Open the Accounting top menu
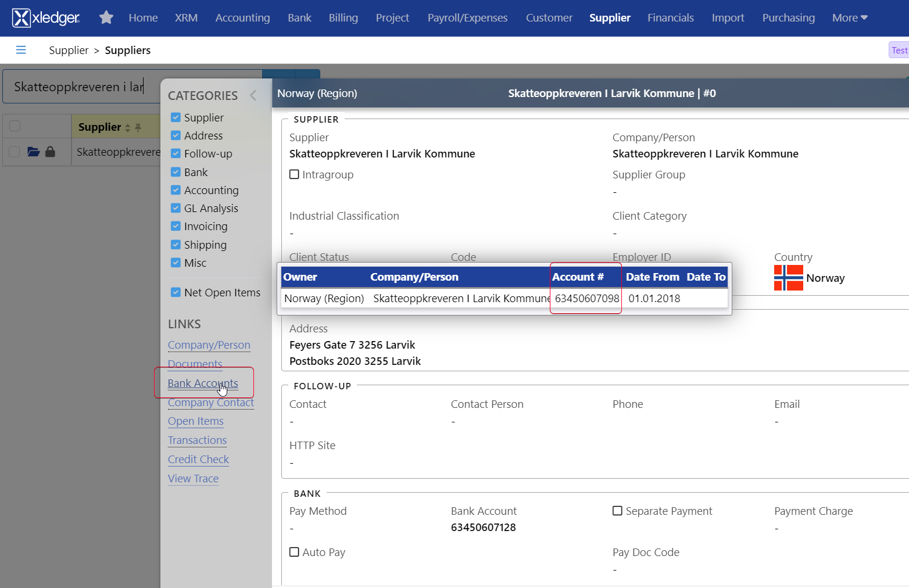This screenshot has width=909, height=588. pyautogui.click(x=242, y=18)
